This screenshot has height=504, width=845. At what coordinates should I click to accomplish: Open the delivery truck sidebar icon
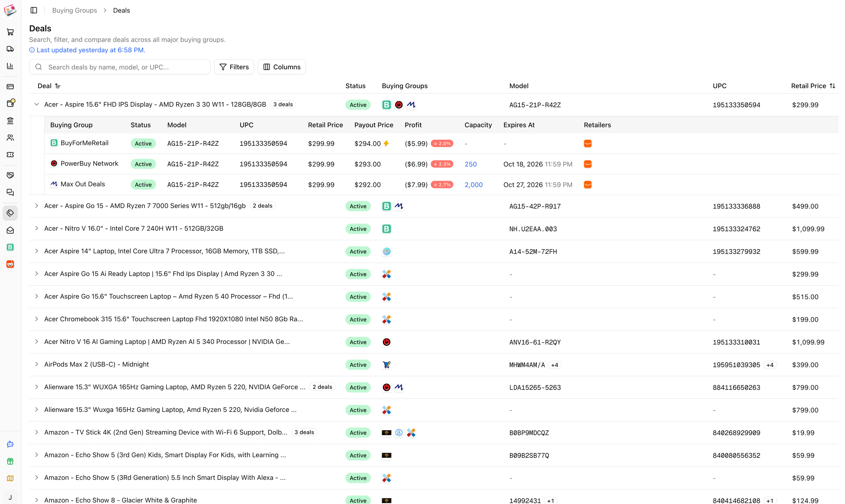pos(10,49)
